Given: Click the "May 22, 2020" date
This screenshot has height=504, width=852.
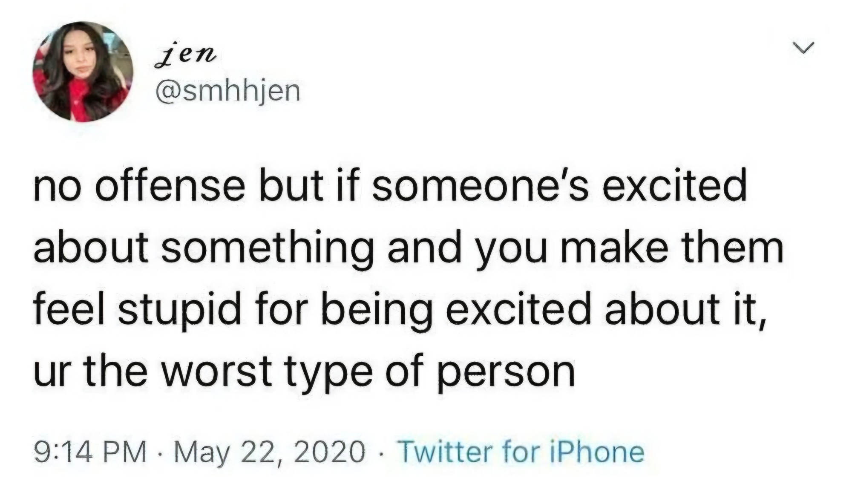Looking at the screenshot, I should point(269,452).
